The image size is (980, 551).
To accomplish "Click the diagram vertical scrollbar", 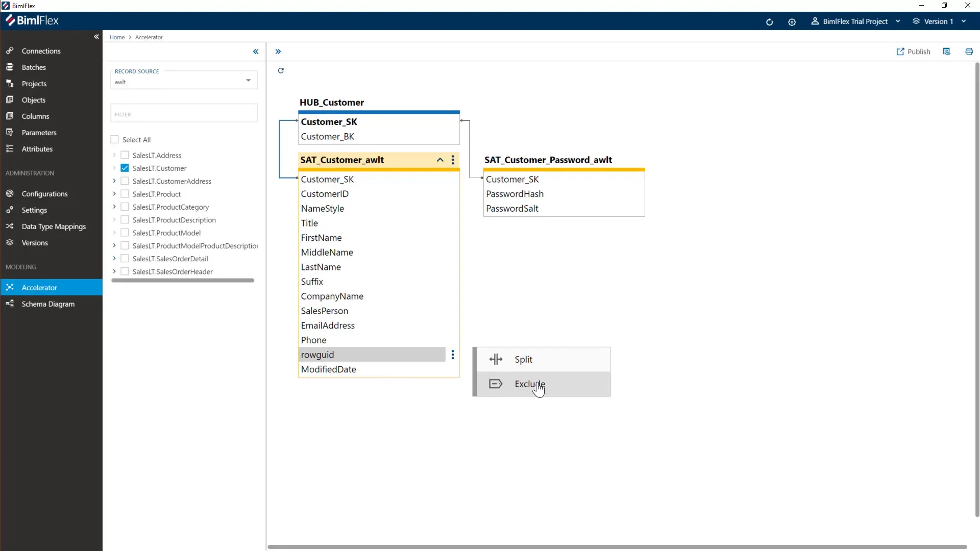I will pyautogui.click(x=977, y=290).
